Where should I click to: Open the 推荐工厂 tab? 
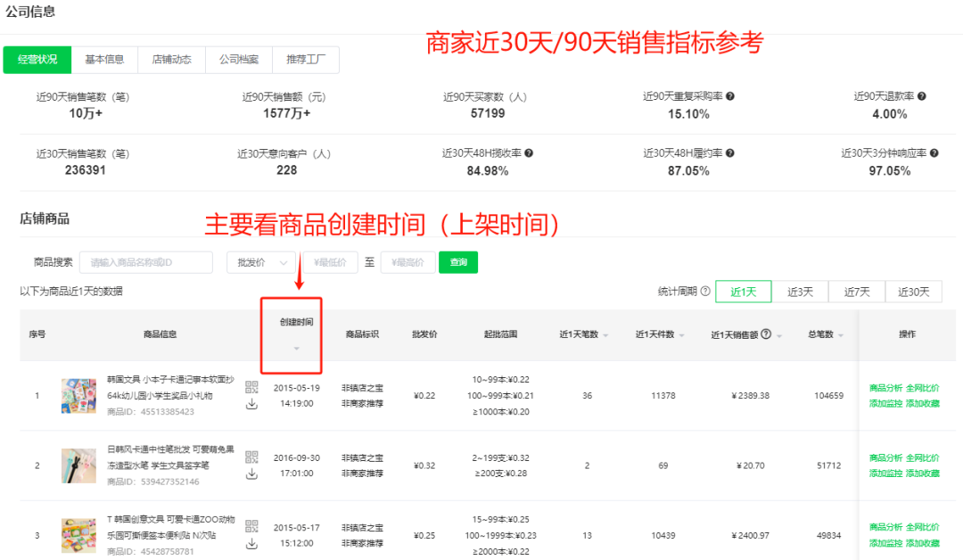(x=306, y=60)
